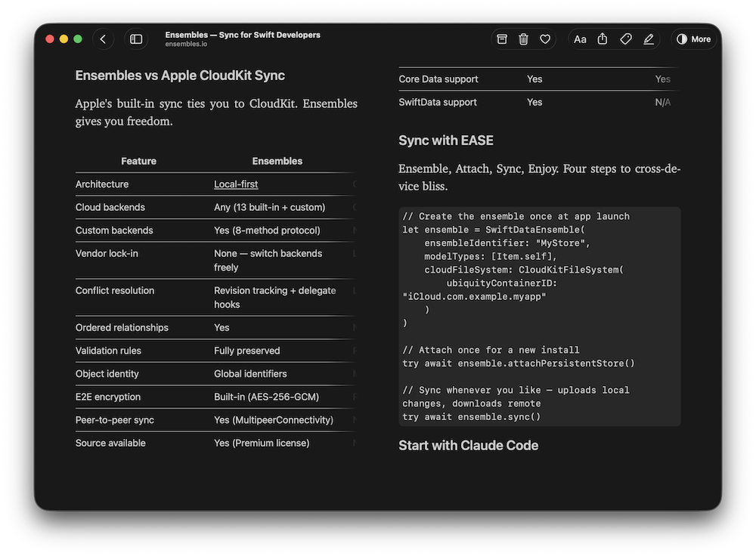Click the 'Global identifiers' cell
Viewport: 756px width, 556px height.
pos(250,374)
